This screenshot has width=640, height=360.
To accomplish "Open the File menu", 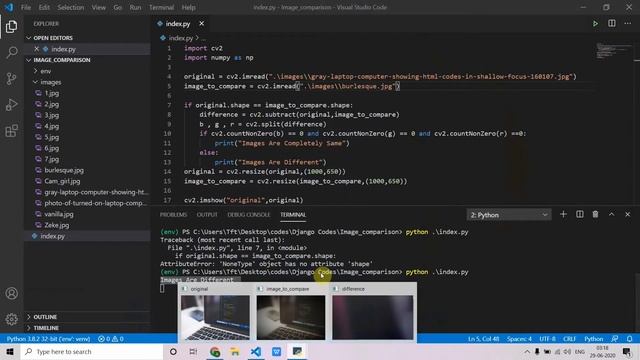I will [26, 7].
